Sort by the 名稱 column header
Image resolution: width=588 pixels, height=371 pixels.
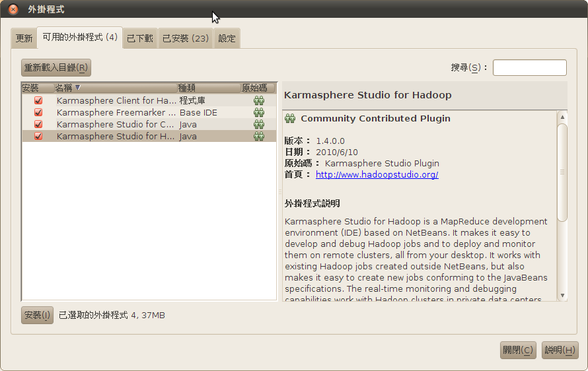click(x=116, y=88)
